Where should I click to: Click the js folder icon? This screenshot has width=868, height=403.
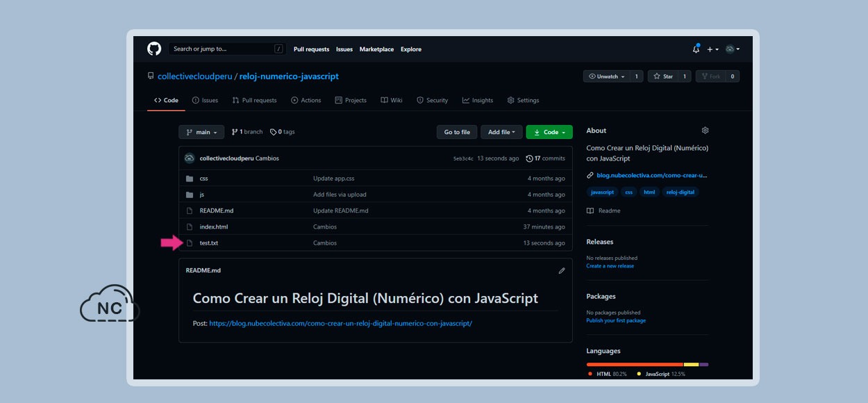(190, 195)
